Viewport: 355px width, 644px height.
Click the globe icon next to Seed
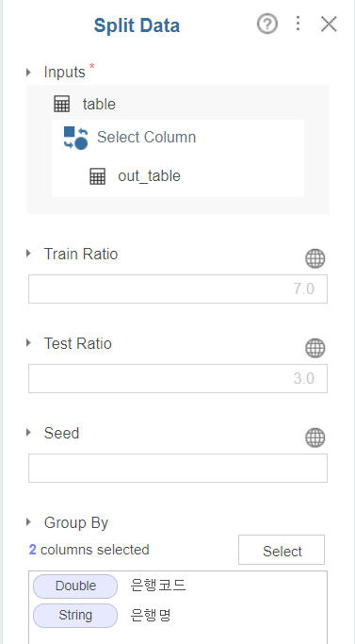[x=315, y=438]
